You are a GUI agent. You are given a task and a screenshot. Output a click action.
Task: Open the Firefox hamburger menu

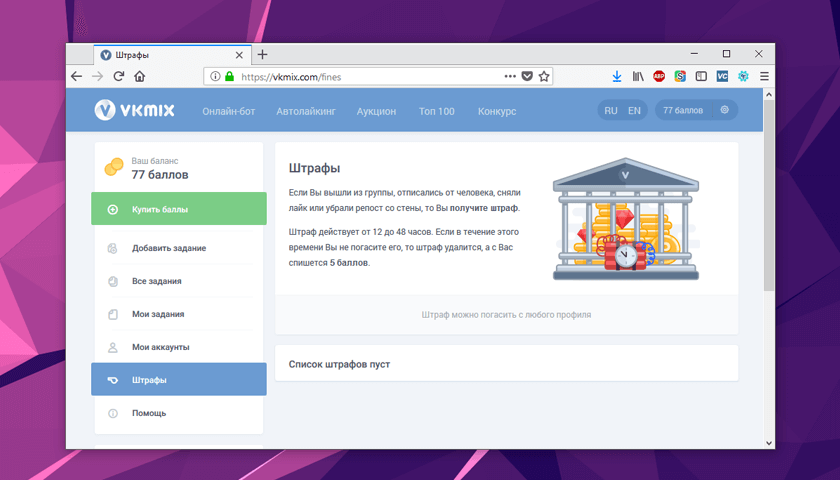pos(764,76)
